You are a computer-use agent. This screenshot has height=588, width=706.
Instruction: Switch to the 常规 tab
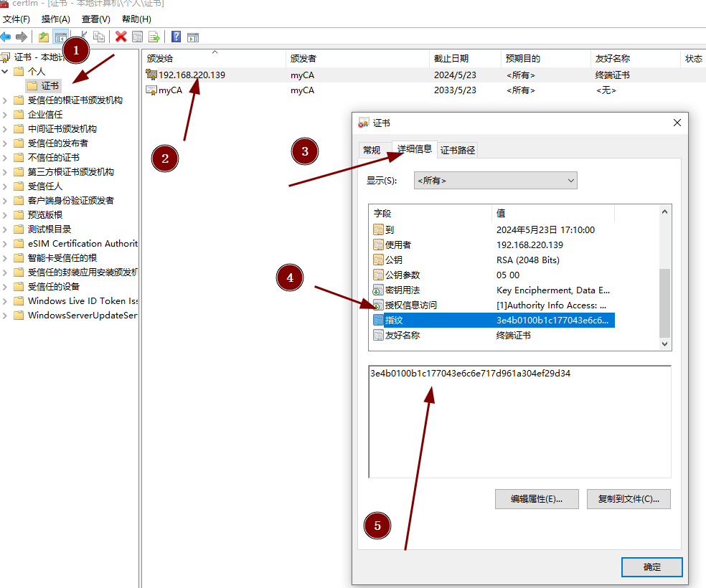(372, 151)
